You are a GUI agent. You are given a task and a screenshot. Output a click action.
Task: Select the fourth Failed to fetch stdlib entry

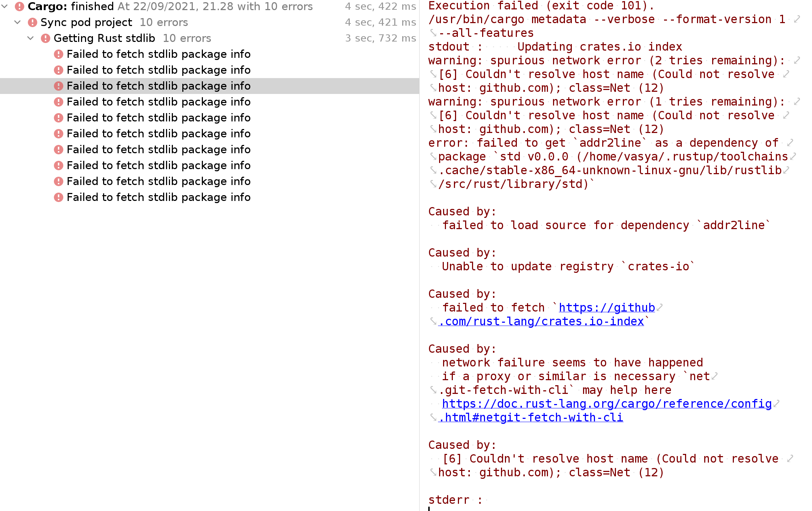(158, 102)
